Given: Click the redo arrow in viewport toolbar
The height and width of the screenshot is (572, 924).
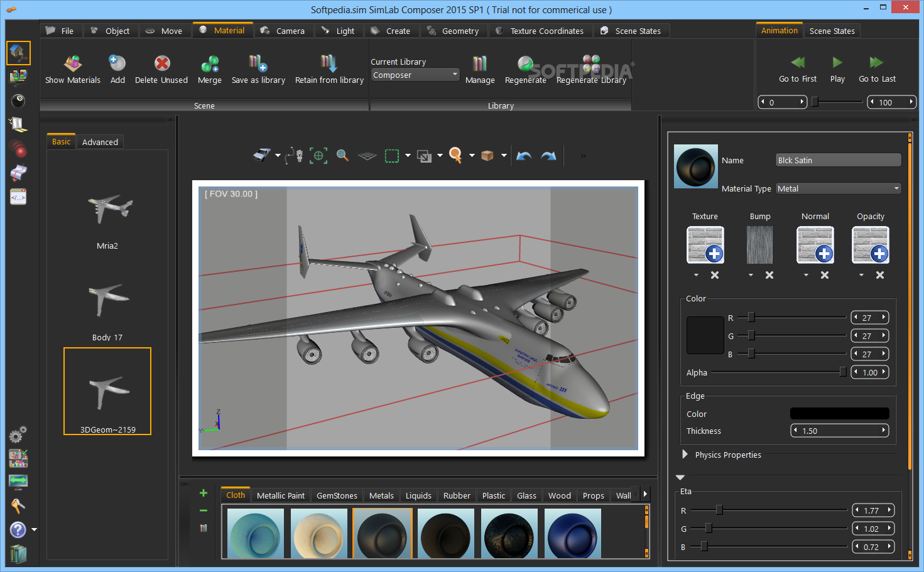Looking at the screenshot, I should point(548,155).
